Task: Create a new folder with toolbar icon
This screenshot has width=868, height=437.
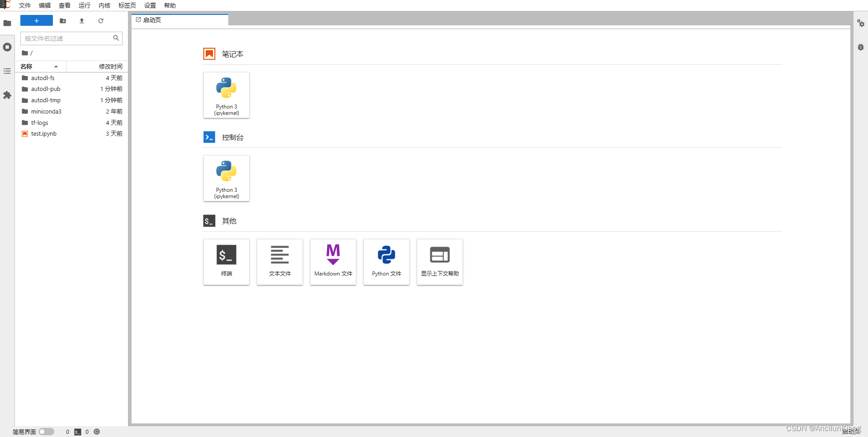Action: (63, 21)
